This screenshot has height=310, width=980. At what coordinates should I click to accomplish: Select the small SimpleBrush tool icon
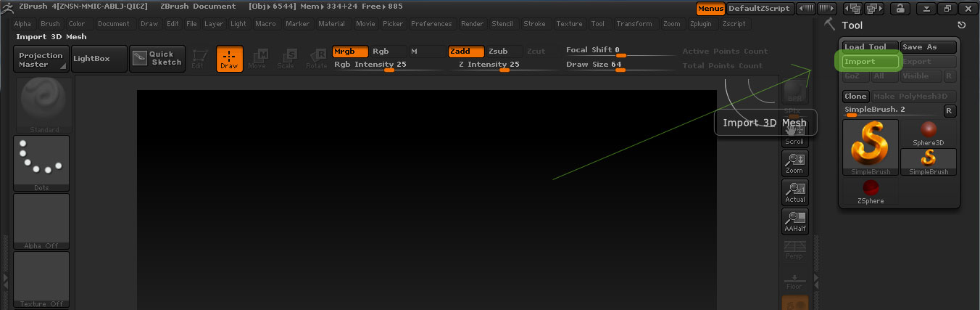(x=929, y=162)
